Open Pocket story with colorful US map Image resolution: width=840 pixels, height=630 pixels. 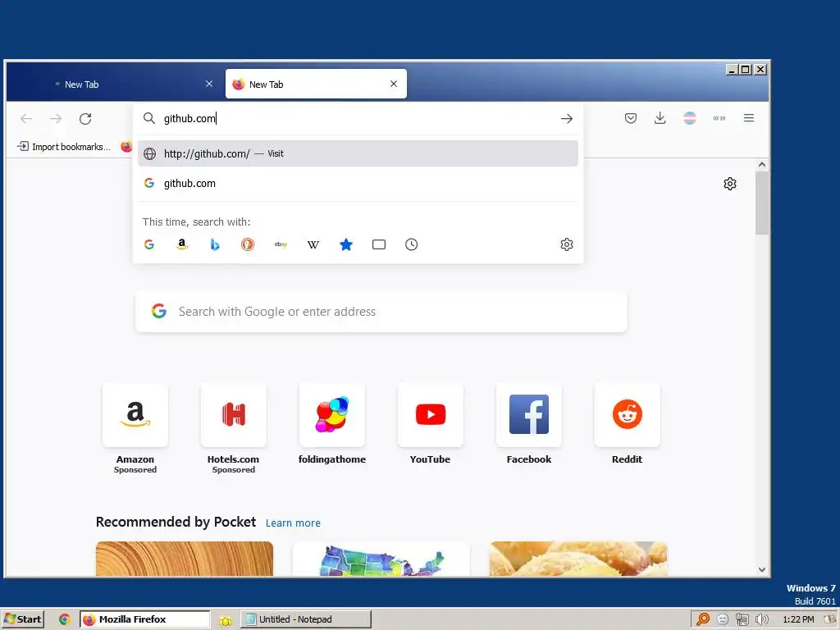point(381,559)
